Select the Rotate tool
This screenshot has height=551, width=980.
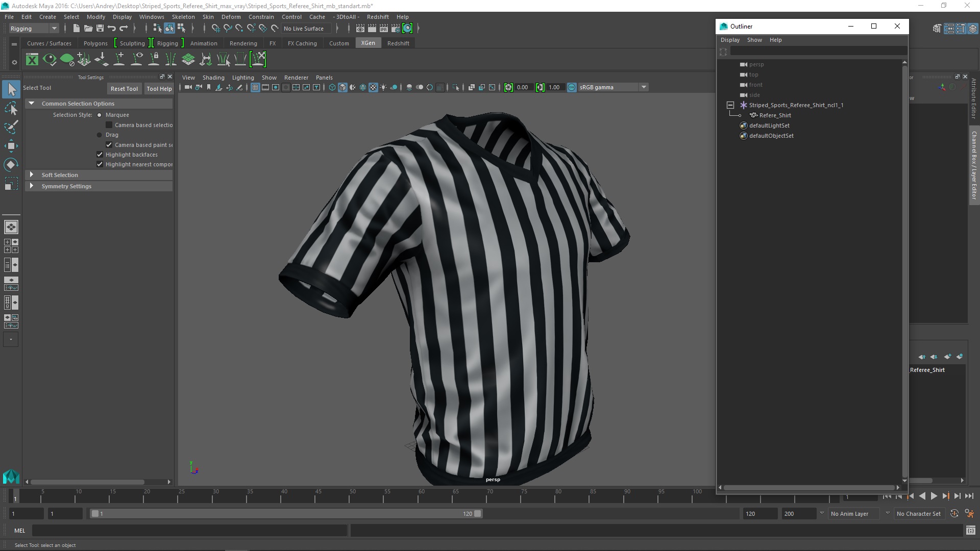click(x=11, y=164)
